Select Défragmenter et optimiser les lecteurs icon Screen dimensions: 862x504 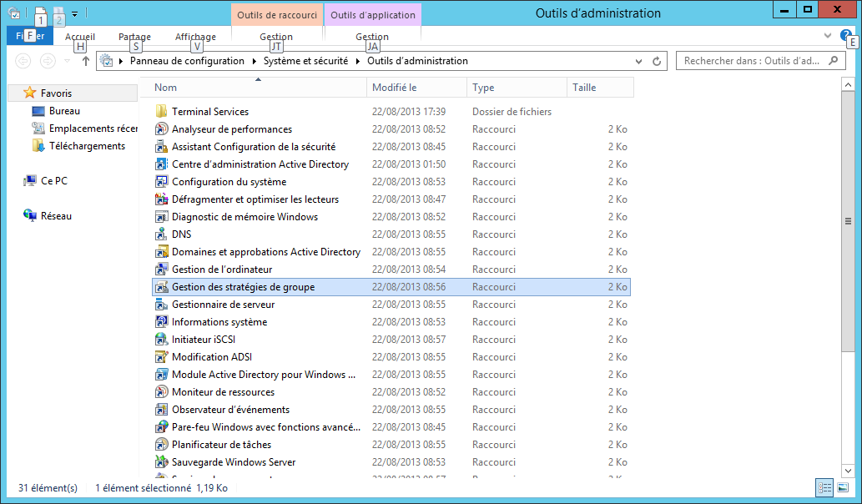161,199
